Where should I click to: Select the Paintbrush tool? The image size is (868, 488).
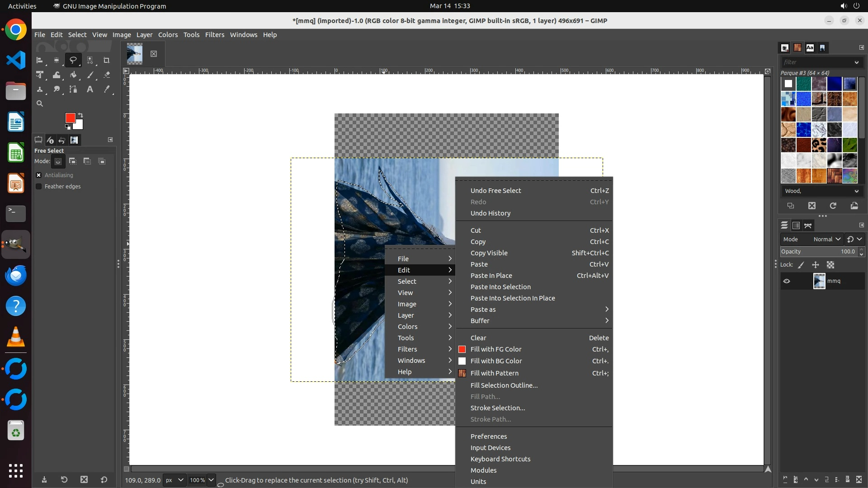tap(90, 75)
